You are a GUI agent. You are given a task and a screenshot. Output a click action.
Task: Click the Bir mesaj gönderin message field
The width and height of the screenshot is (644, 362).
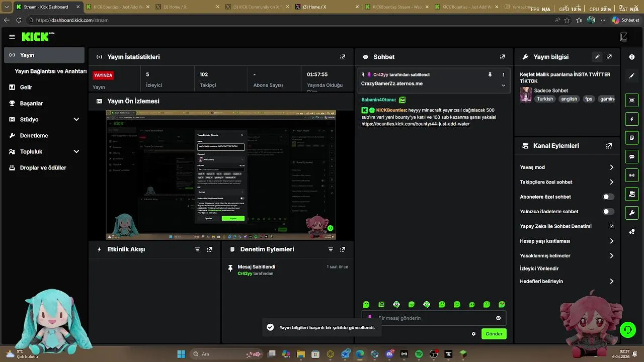pos(434,318)
